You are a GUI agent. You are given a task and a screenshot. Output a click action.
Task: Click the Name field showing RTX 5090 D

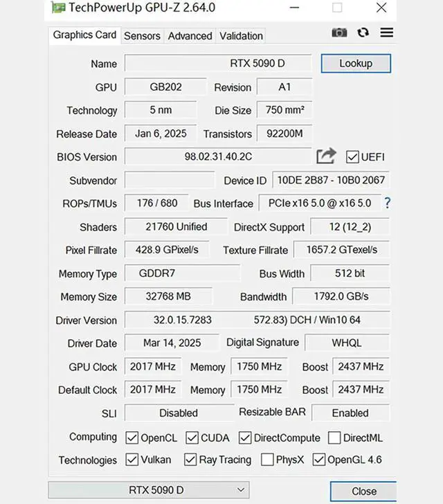coord(218,64)
